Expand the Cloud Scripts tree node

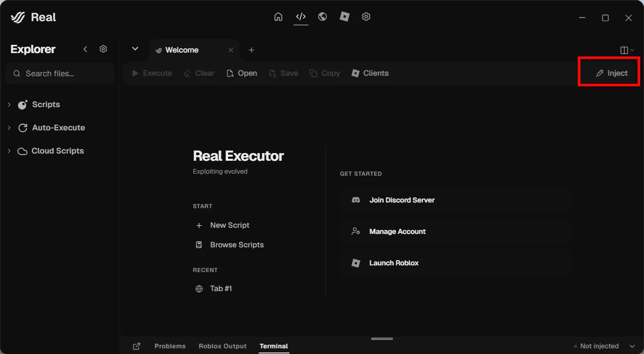[x=9, y=151]
